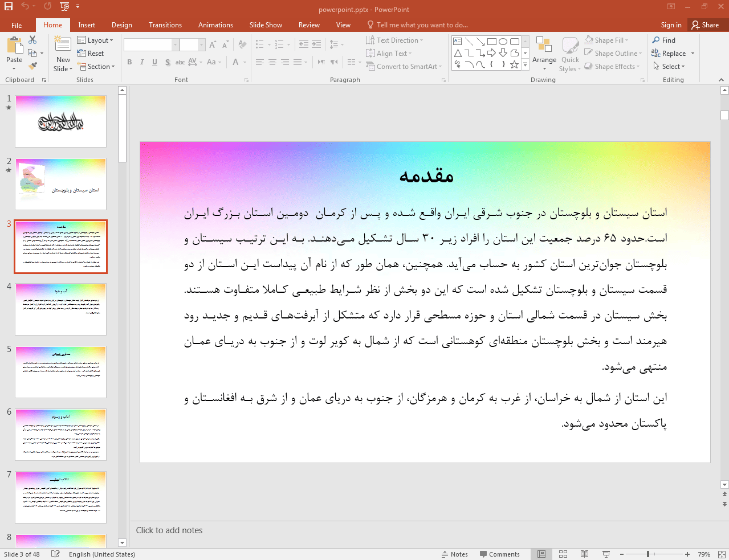Click the Reset slide button
This screenshot has height=560, width=729.
[91, 54]
